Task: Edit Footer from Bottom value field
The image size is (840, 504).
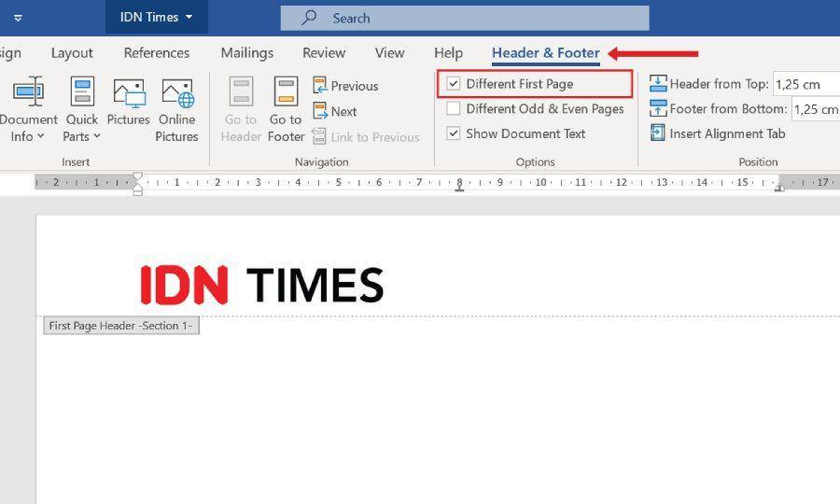Action: coord(816,109)
